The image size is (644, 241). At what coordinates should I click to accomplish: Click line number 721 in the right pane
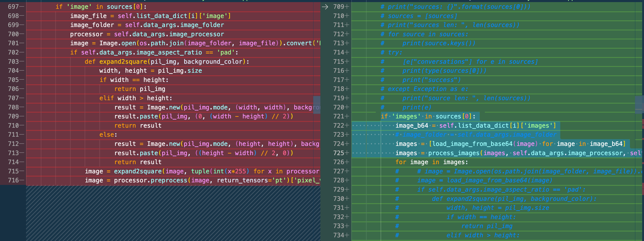(x=339, y=116)
